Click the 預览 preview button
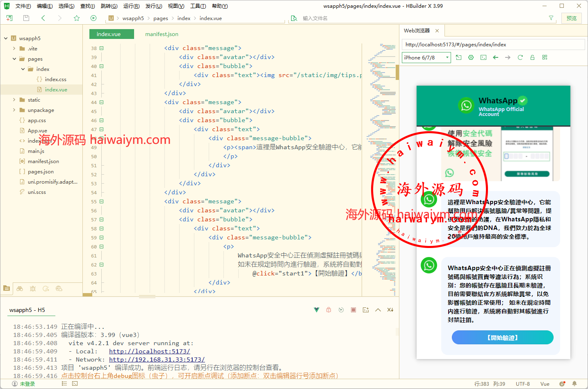The image size is (588, 389). [571, 18]
